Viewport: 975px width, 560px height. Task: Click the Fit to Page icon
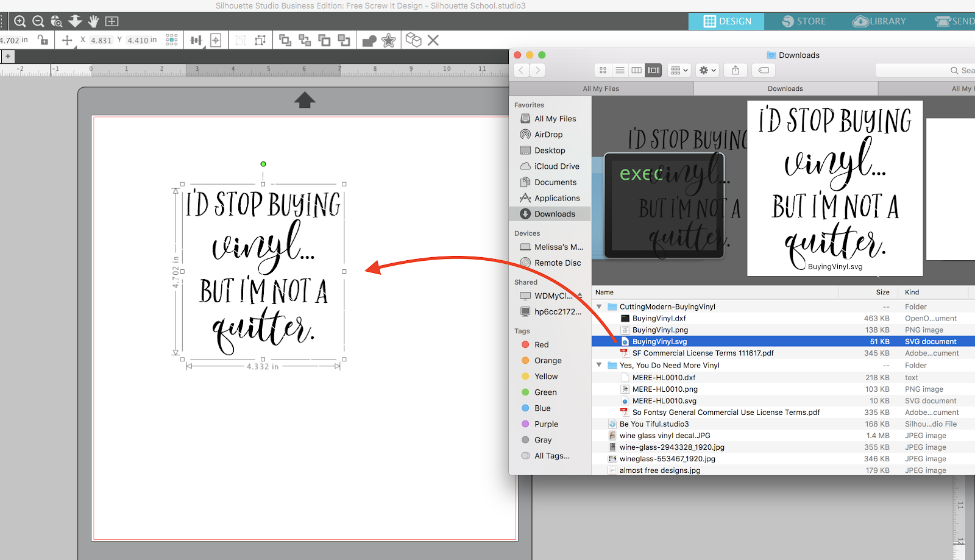coord(112,21)
